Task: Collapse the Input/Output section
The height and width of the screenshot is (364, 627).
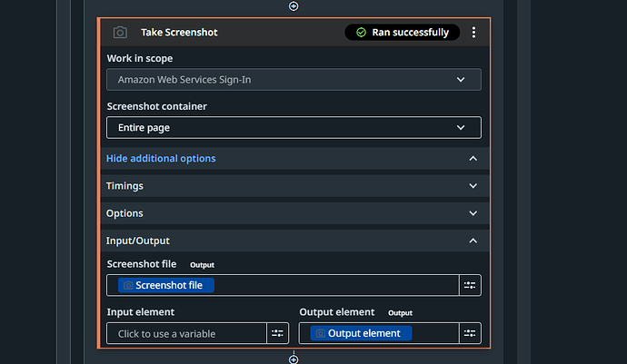Action: [473, 241]
